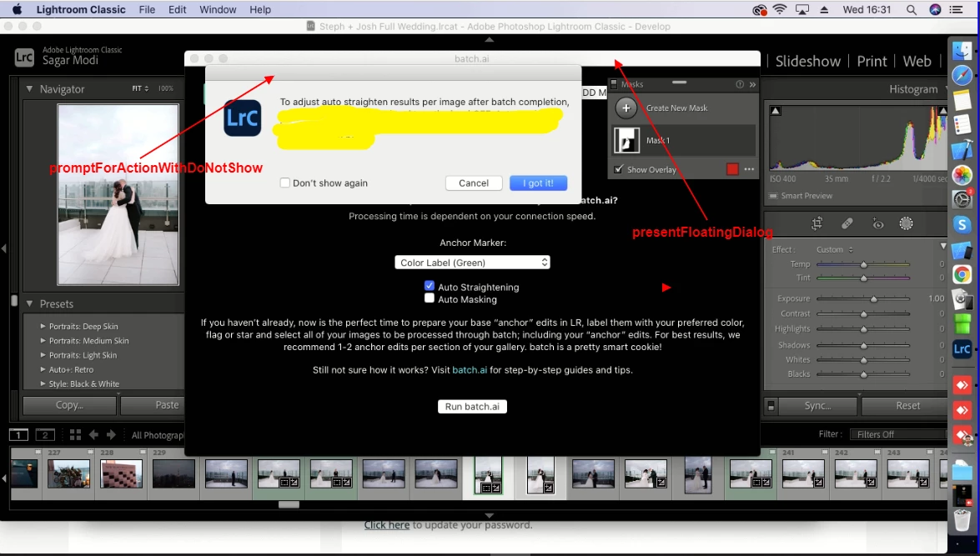
Task: Open the Help menu
Action: 260,9
